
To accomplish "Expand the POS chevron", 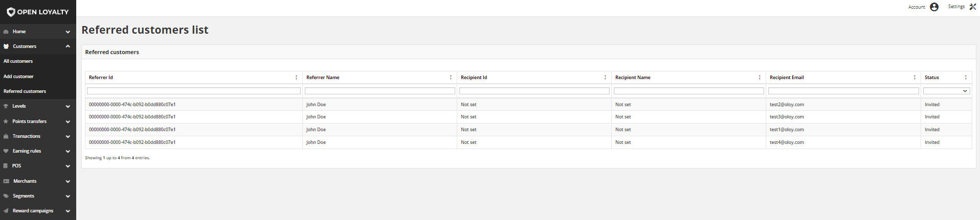I will click(68, 166).
